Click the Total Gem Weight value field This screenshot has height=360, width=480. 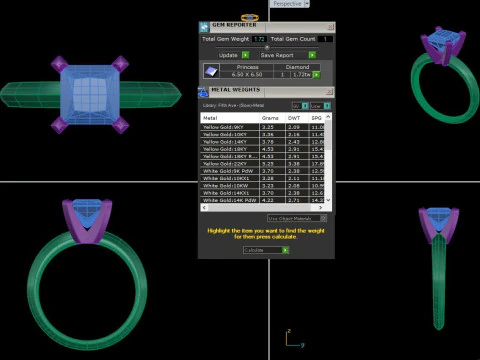coord(259,39)
